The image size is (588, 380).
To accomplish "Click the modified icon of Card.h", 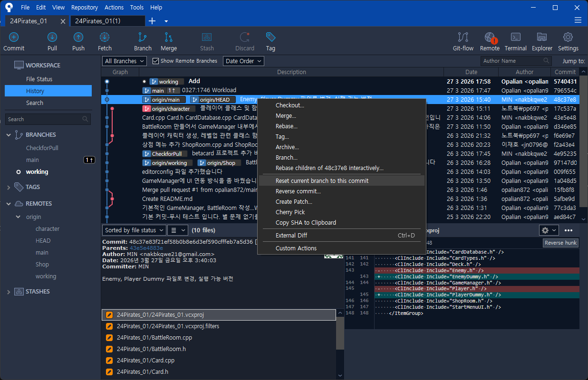I will (109, 372).
